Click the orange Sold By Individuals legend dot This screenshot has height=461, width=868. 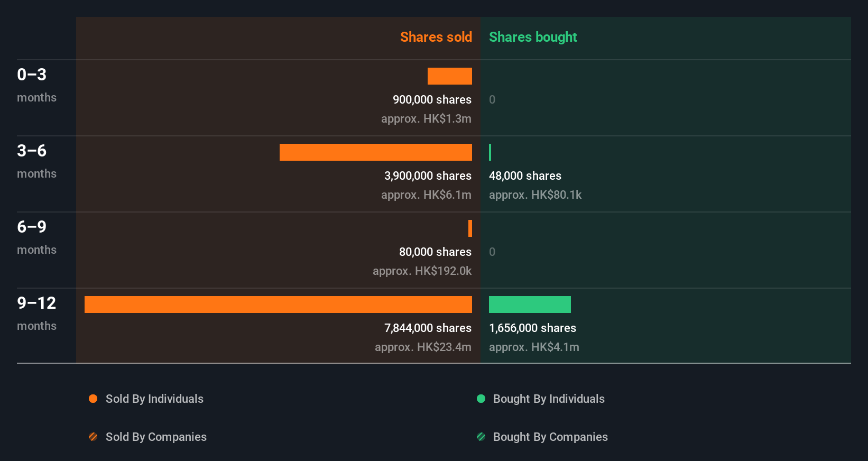click(x=93, y=399)
